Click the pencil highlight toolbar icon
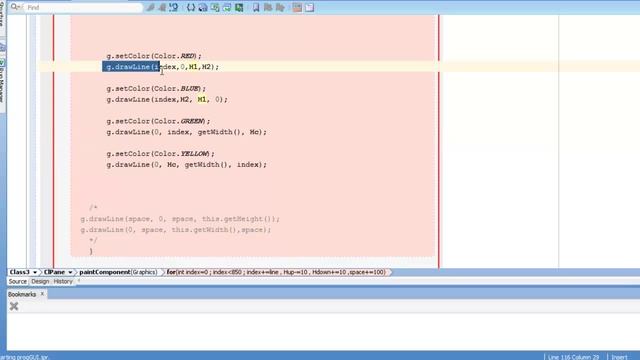This screenshot has height=360, width=640. [x=151, y=7]
